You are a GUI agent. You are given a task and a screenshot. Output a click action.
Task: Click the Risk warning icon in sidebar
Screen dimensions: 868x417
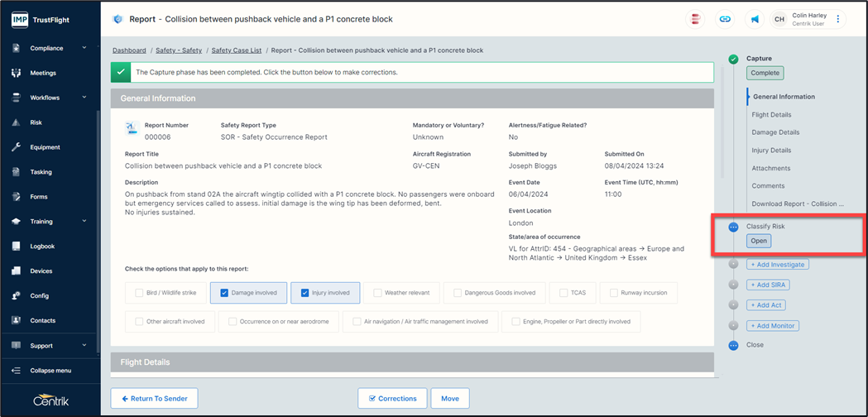[x=16, y=122]
